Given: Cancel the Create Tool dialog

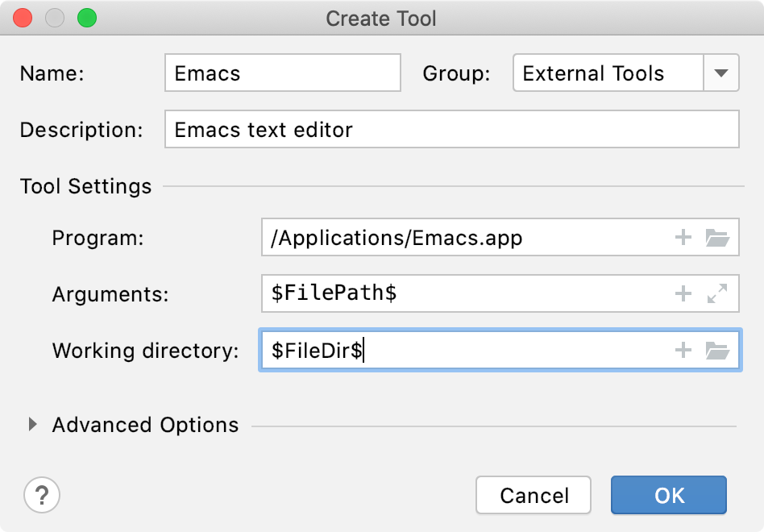Looking at the screenshot, I should point(534,495).
